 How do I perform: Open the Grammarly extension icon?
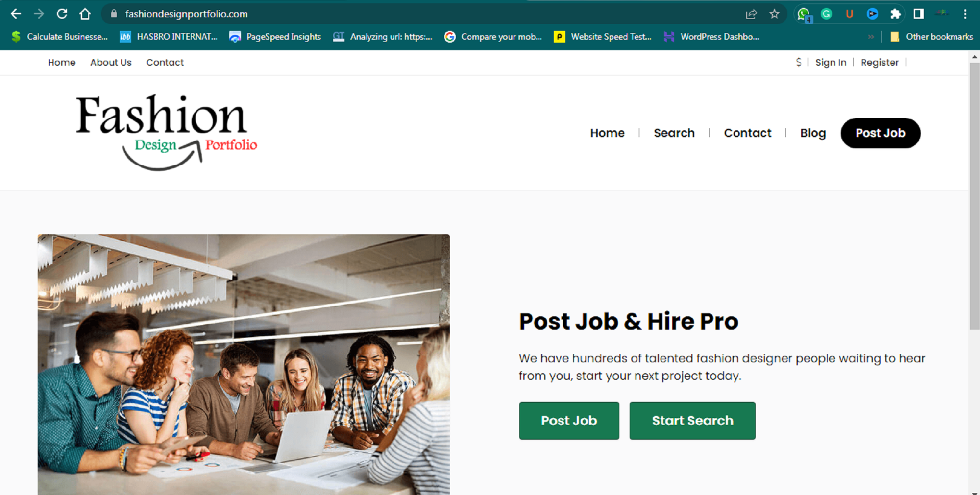[x=827, y=14]
